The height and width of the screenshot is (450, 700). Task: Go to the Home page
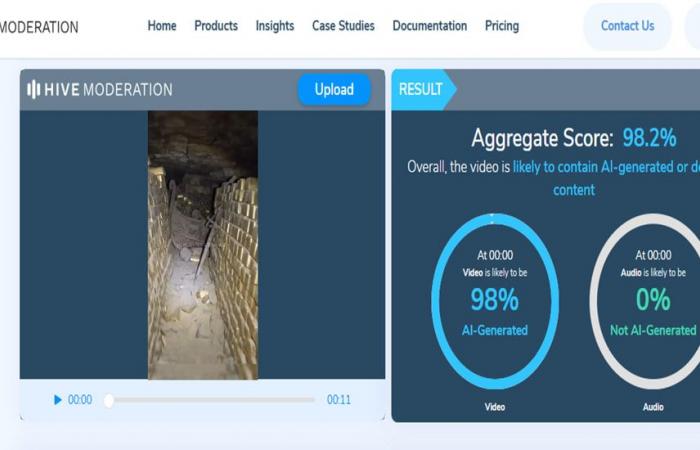[162, 26]
